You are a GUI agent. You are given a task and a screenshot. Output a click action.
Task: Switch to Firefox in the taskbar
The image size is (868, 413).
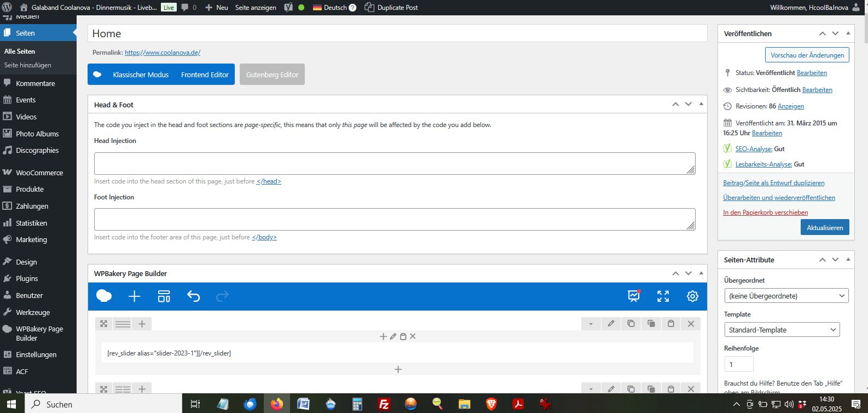[277, 404]
